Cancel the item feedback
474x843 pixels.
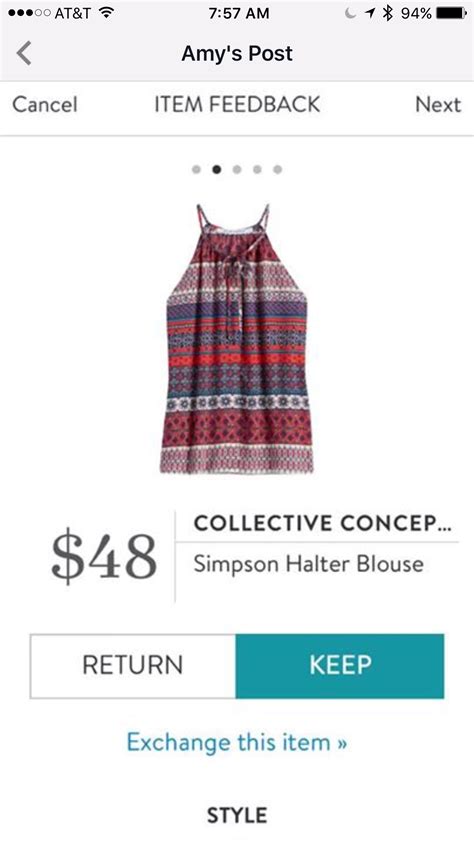click(x=45, y=104)
